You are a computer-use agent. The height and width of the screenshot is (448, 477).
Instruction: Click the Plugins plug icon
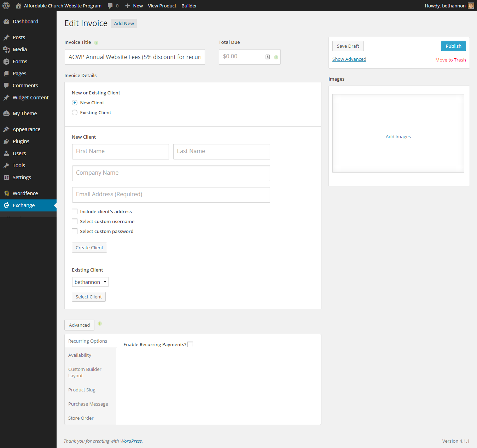6,141
